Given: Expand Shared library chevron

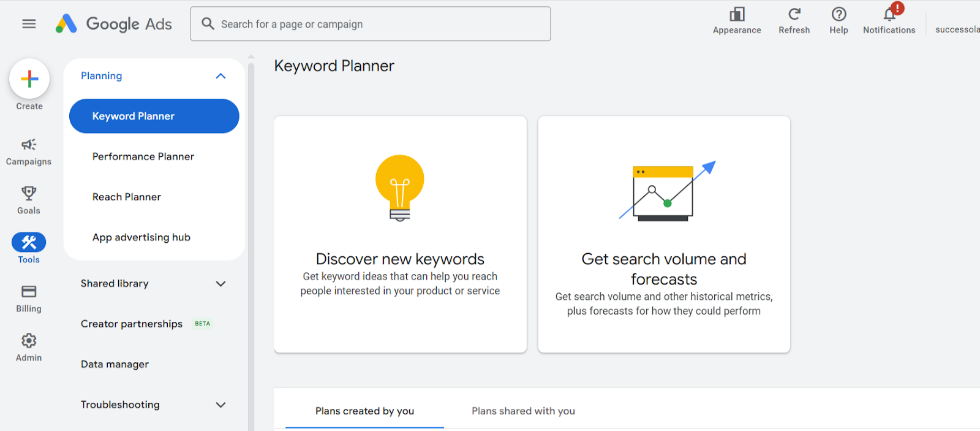Looking at the screenshot, I should (221, 284).
